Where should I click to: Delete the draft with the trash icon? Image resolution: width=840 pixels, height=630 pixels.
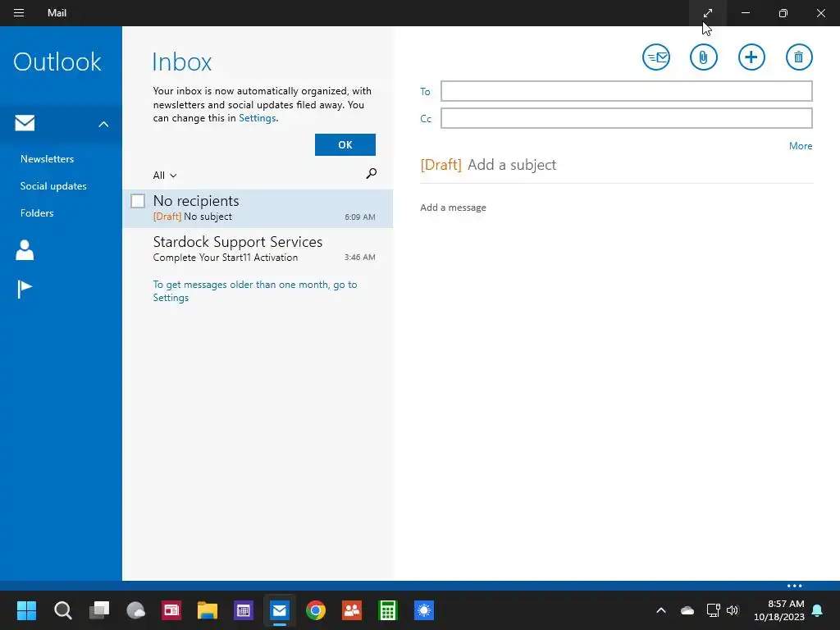799,57
